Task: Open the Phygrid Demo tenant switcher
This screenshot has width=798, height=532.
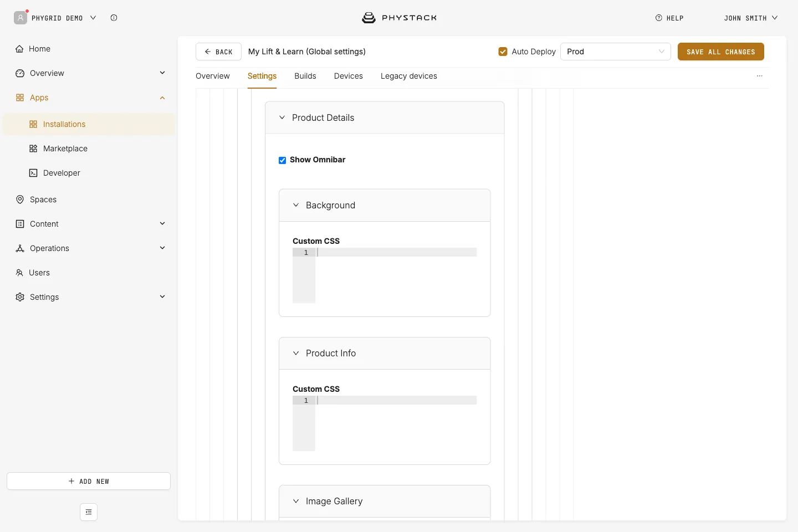Action: (x=63, y=18)
